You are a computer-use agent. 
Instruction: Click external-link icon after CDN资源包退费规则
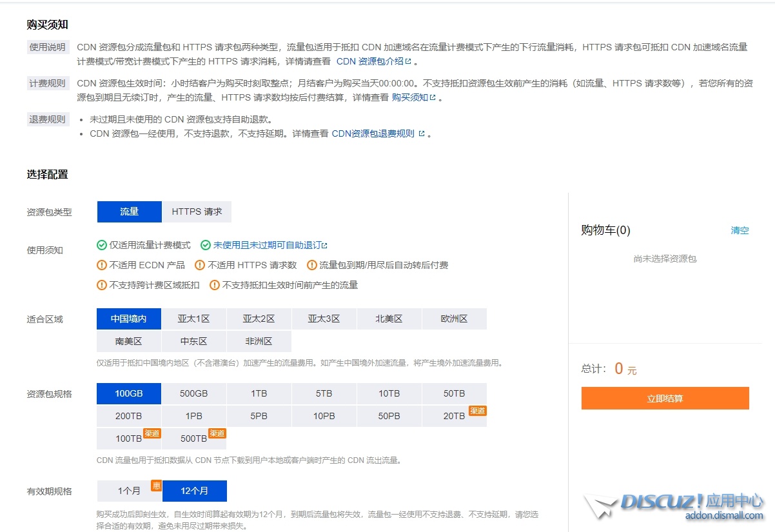tap(422, 134)
